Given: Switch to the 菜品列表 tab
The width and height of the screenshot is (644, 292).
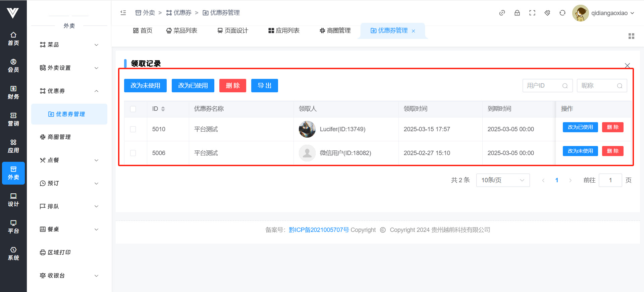Looking at the screenshot, I should [x=182, y=31].
